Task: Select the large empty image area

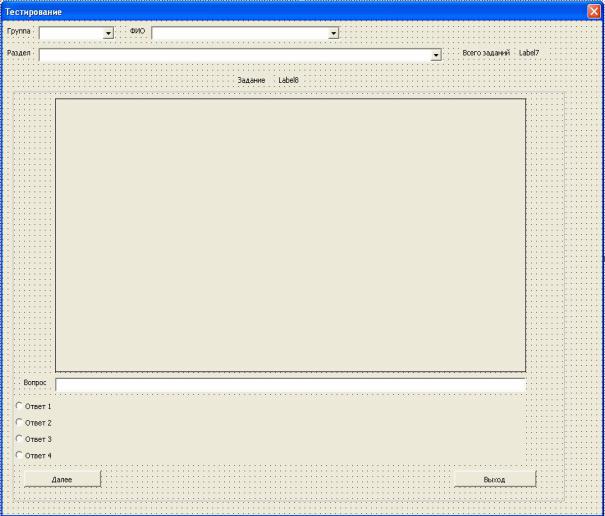Action: coord(290,235)
